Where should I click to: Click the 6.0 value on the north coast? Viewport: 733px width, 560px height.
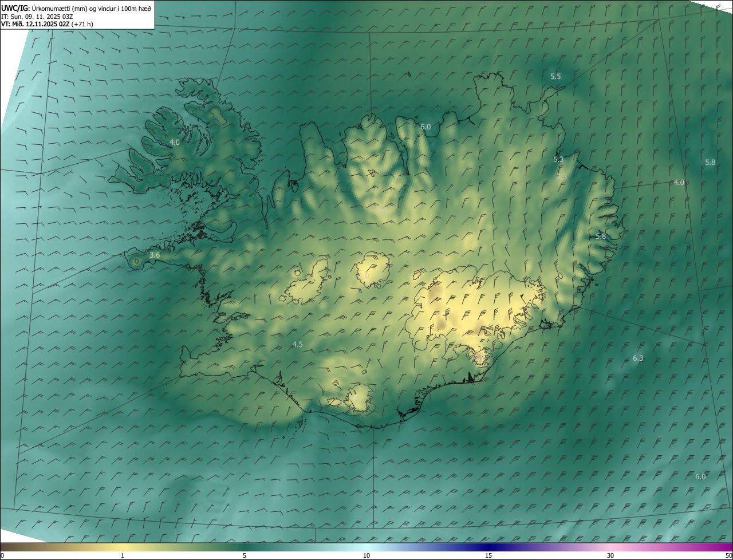[x=425, y=127]
